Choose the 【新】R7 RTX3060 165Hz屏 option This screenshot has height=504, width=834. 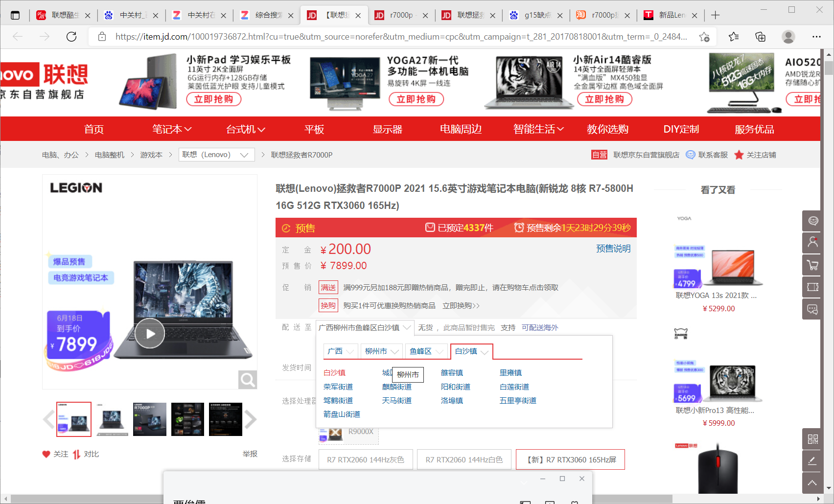(x=570, y=459)
